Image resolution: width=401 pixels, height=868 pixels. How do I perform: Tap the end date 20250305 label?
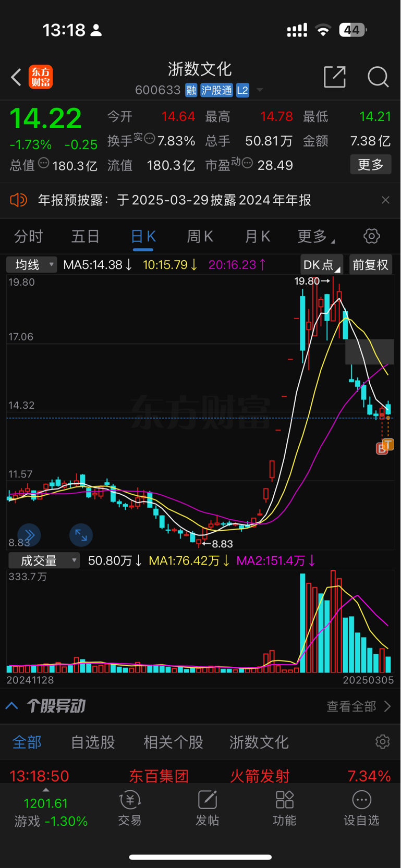click(368, 680)
